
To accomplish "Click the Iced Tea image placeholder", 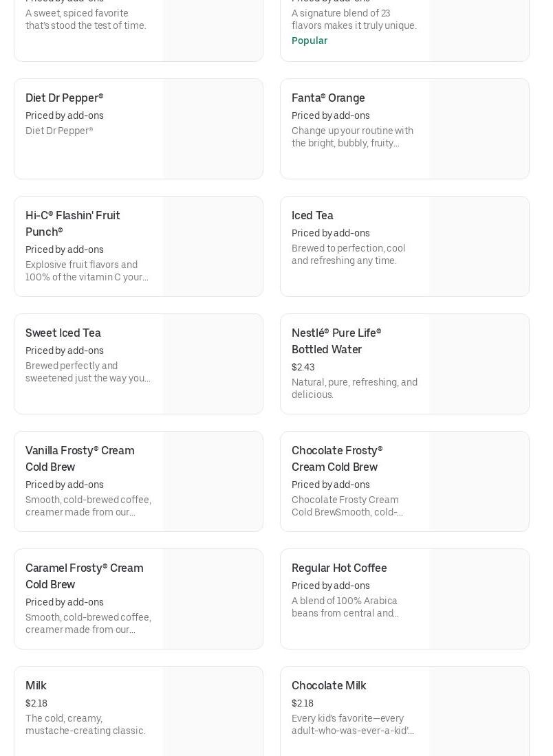I will [x=479, y=247].
